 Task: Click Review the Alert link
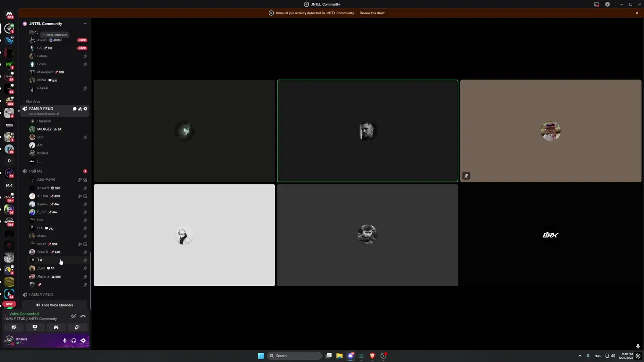(x=372, y=13)
